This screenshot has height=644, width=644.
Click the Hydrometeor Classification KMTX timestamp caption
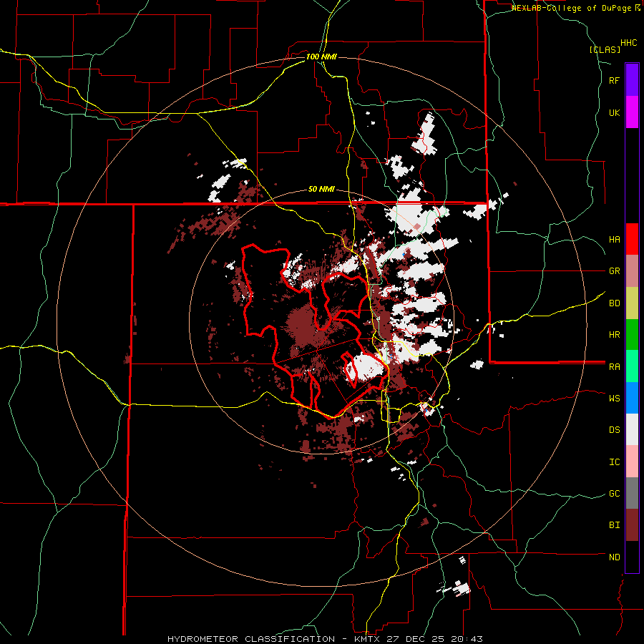coord(326,639)
